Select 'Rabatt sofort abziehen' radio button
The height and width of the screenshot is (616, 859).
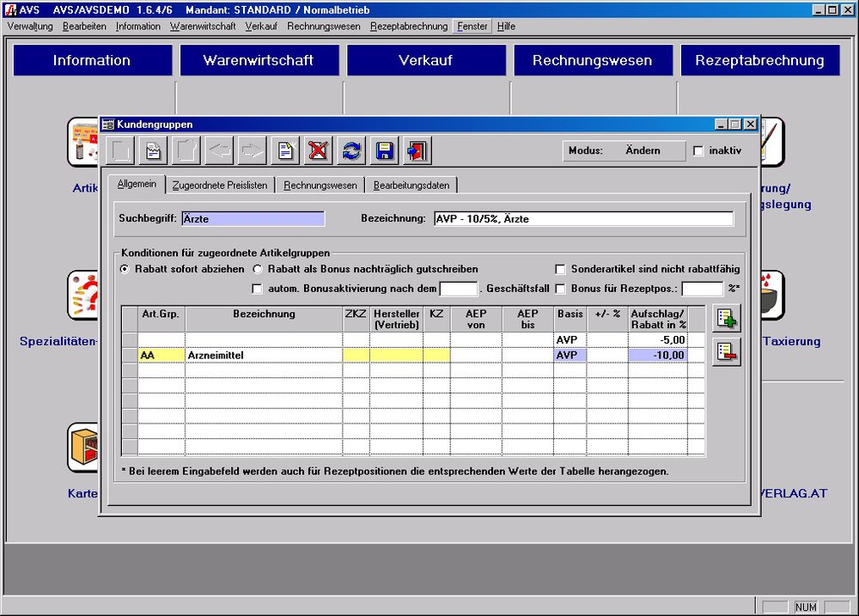(125, 269)
